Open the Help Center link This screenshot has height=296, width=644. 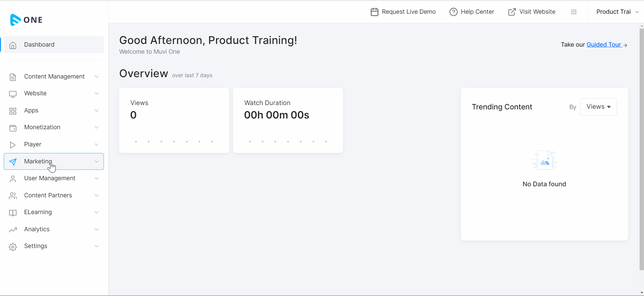point(472,12)
